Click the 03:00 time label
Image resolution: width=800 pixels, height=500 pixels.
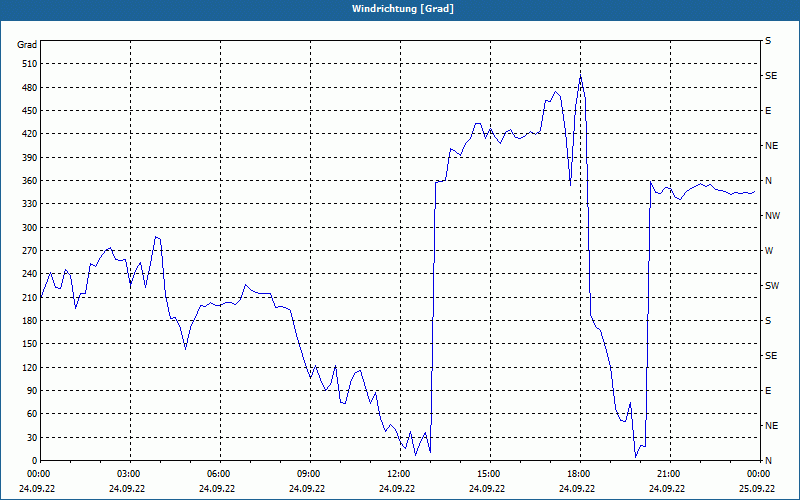pos(130,473)
